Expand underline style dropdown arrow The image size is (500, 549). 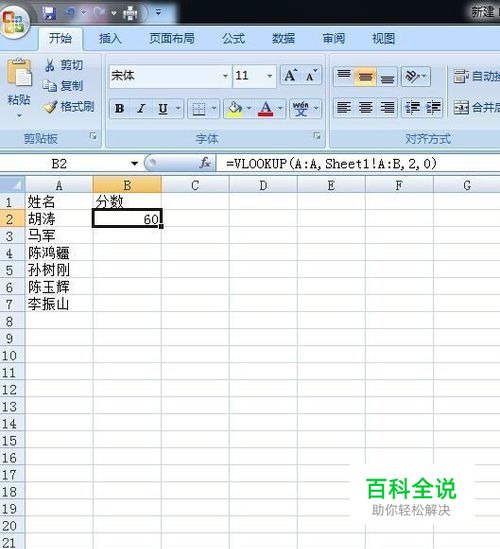click(x=178, y=109)
